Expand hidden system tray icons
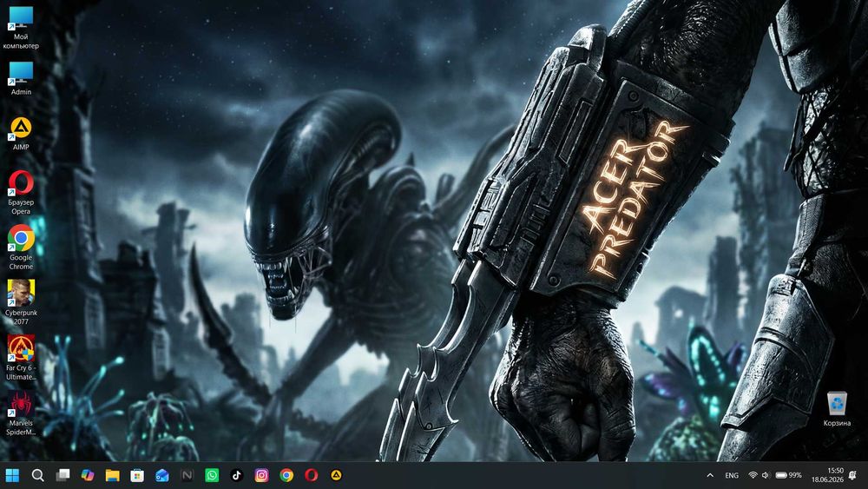The width and height of the screenshot is (868, 489). (710, 475)
